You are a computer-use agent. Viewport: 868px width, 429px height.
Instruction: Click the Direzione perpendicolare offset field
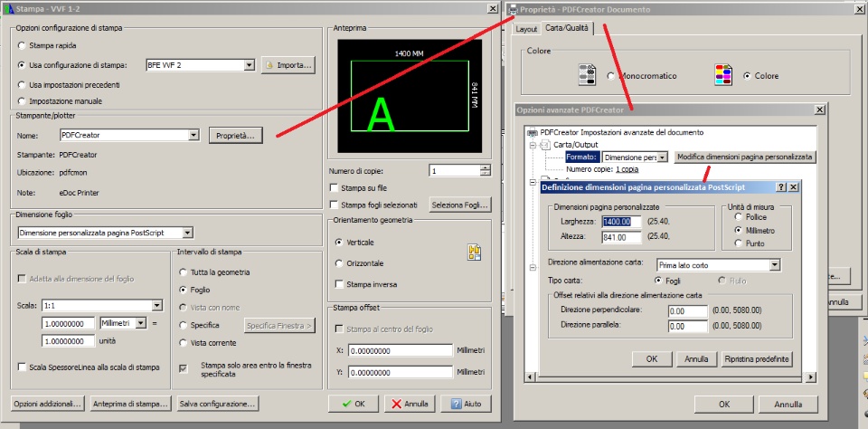tap(688, 311)
